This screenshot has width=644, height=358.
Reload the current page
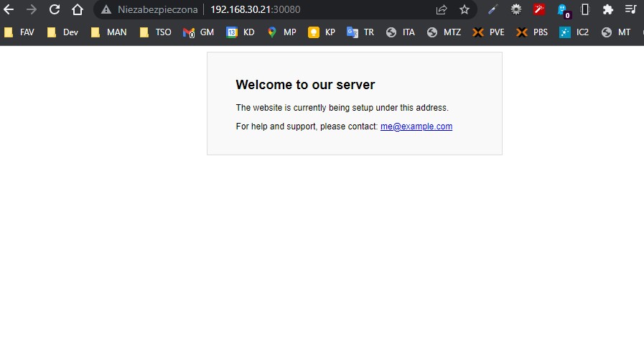tap(55, 9)
